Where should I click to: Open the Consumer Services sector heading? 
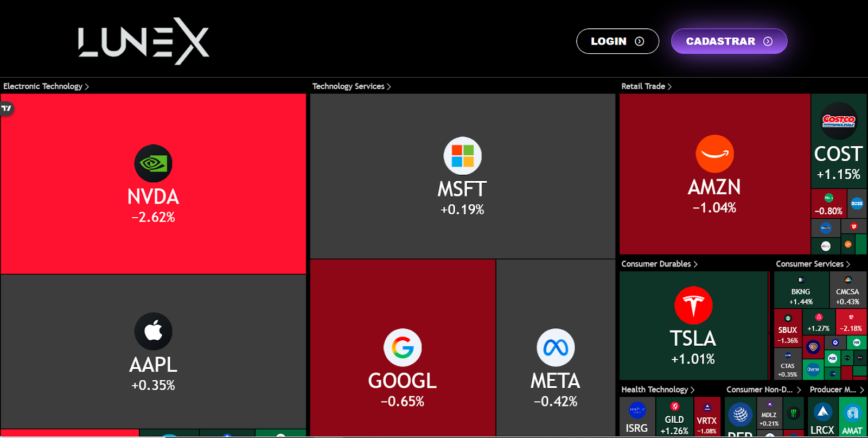812,264
